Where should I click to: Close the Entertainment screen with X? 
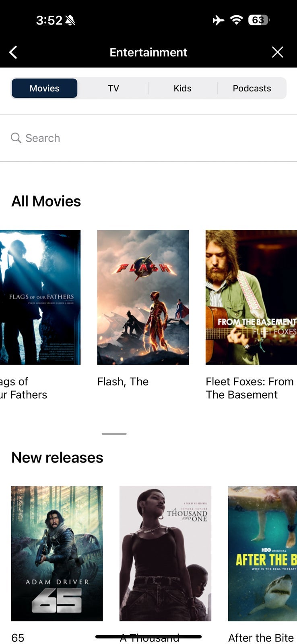point(277,52)
